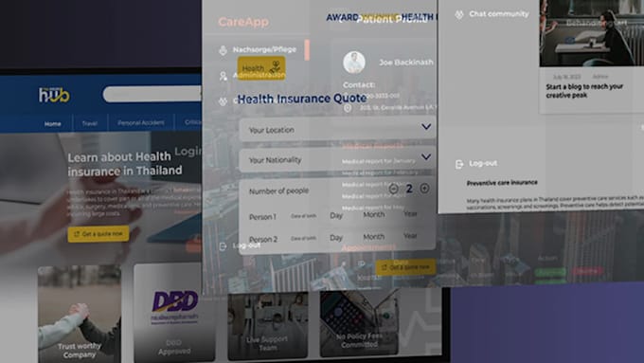The image size is (644, 363).
Task: Click the chevron on Your Nationality field
Action: click(x=426, y=156)
